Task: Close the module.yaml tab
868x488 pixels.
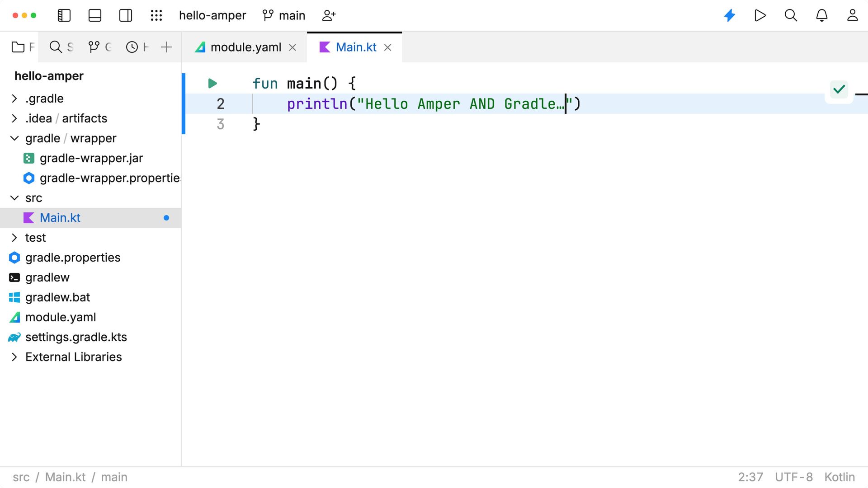Action: 292,47
